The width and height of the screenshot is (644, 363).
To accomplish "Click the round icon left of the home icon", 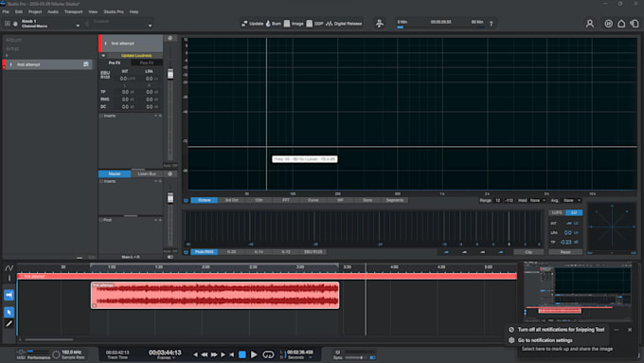I will pos(608,24).
